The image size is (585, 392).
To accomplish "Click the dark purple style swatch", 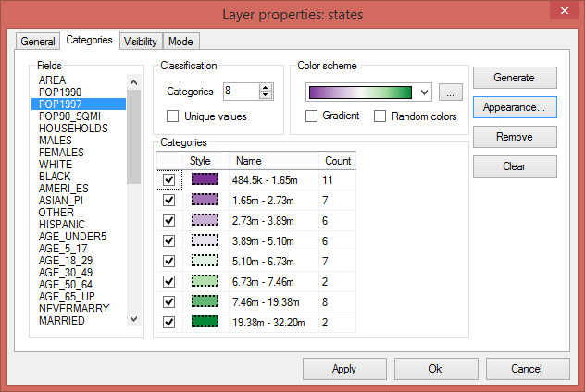I will [x=205, y=178].
